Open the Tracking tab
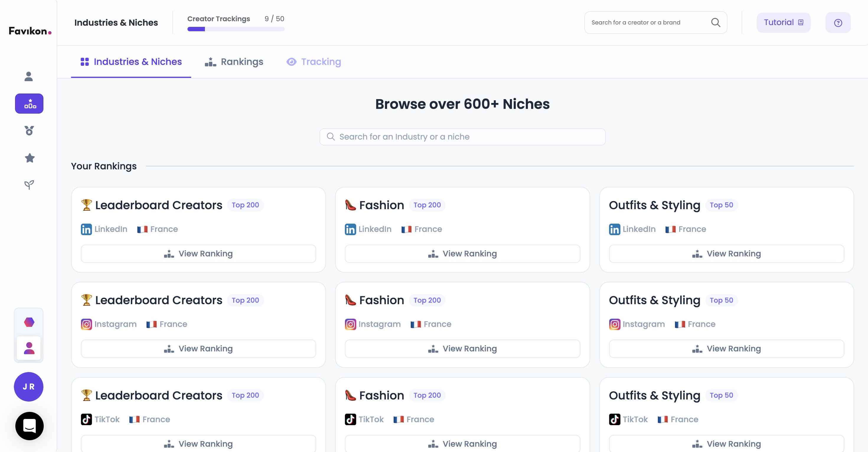 tap(313, 62)
